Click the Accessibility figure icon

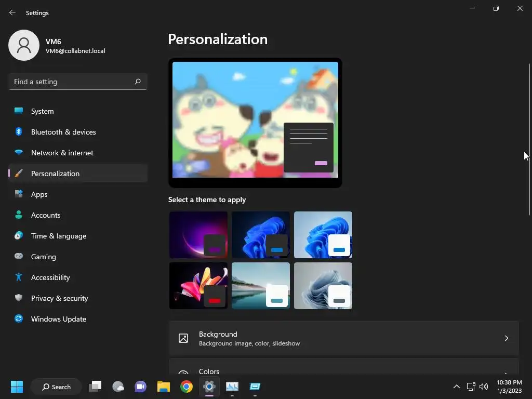pos(19,277)
